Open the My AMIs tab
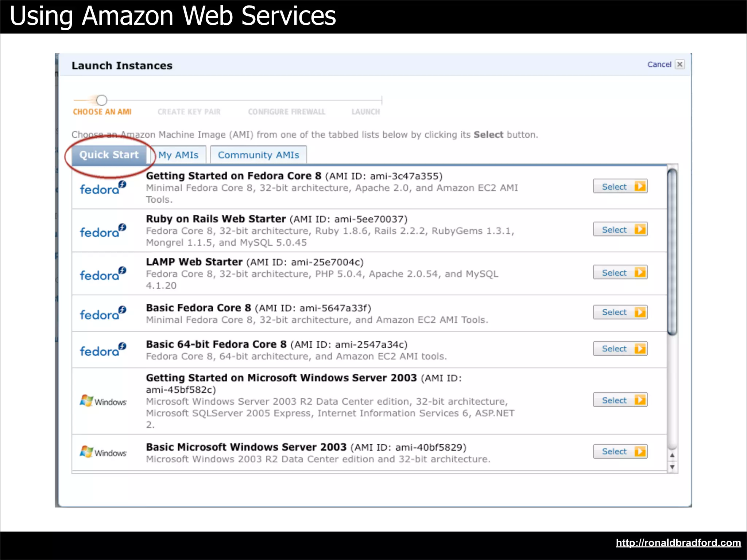 point(178,155)
